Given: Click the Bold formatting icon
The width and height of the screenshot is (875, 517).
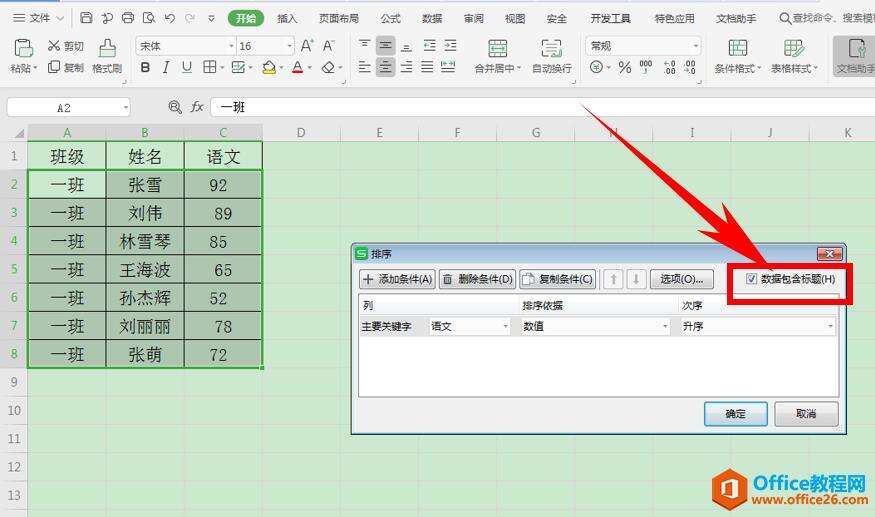Looking at the screenshot, I should pos(145,67).
